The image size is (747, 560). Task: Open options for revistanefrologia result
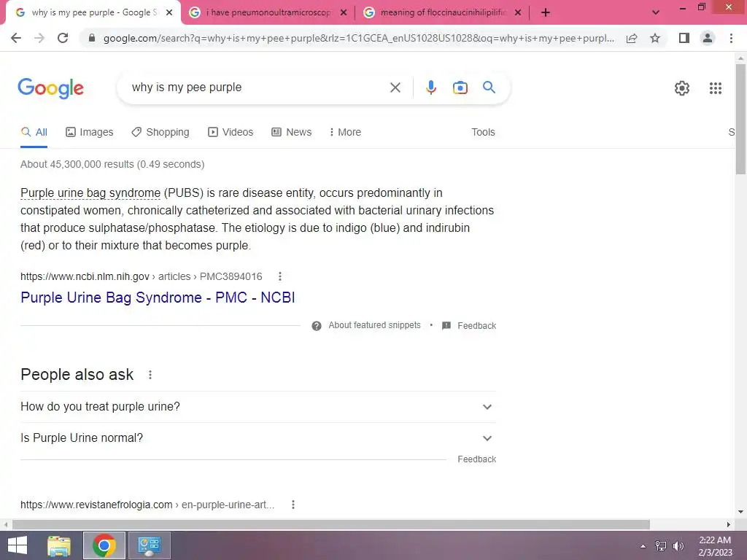coord(293,505)
